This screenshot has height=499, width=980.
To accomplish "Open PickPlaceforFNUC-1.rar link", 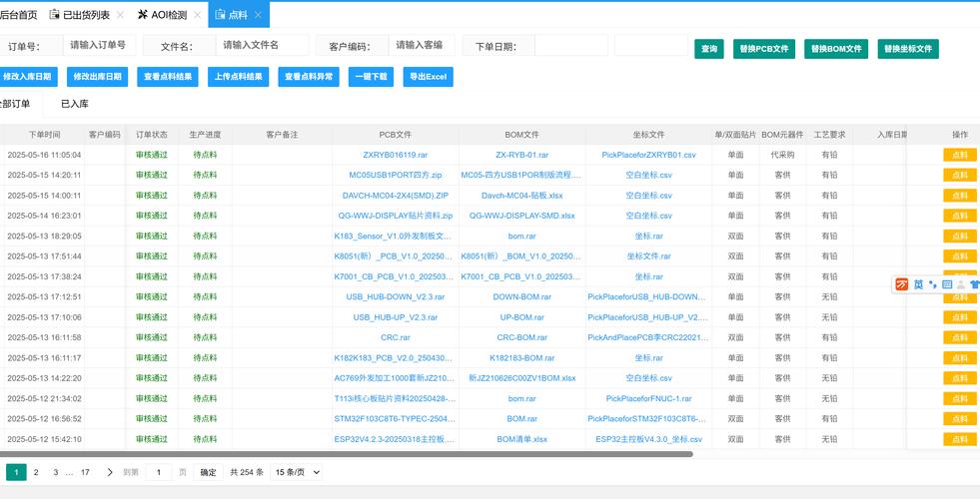I will click(x=648, y=398).
